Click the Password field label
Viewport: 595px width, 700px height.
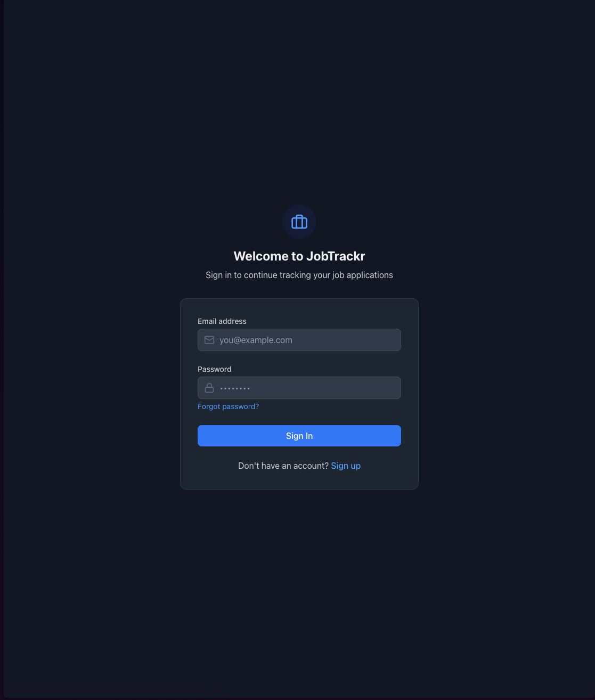[x=215, y=369]
